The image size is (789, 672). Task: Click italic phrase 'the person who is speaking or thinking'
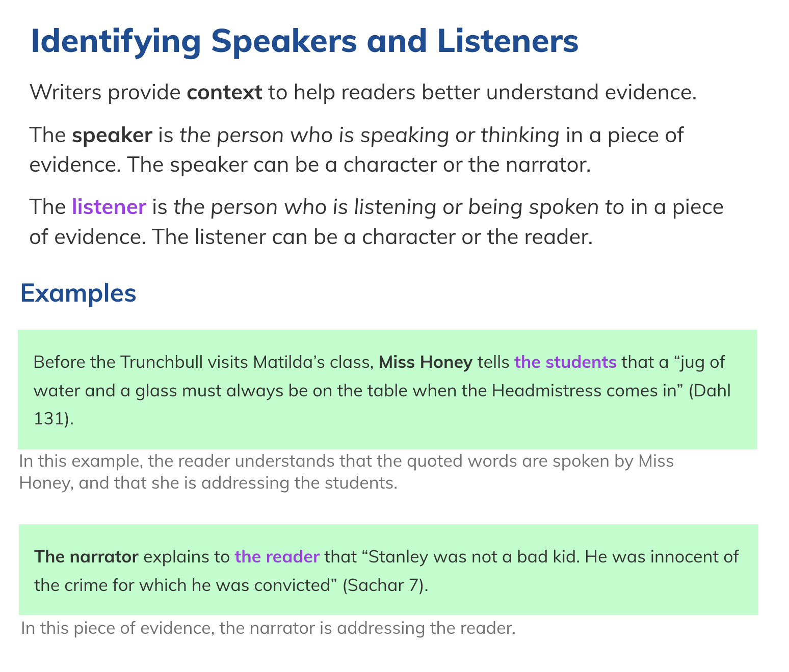[370, 136]
